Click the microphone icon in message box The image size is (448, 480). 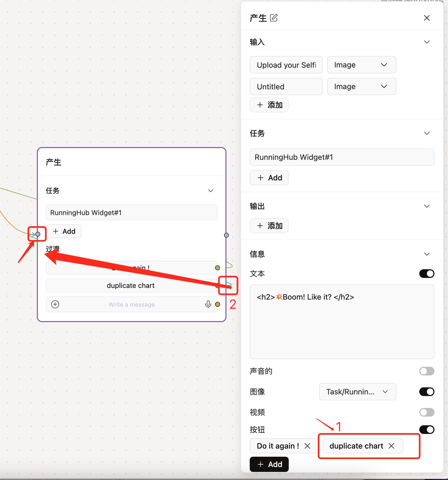point(208,304)
